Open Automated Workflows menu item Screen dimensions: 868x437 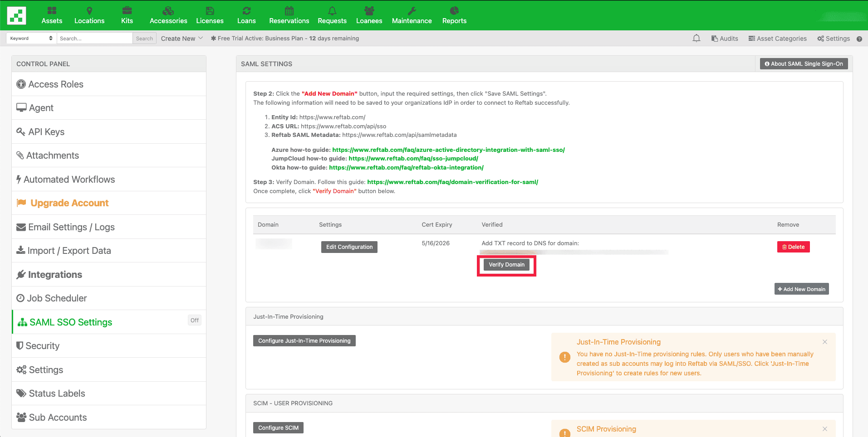109,180
